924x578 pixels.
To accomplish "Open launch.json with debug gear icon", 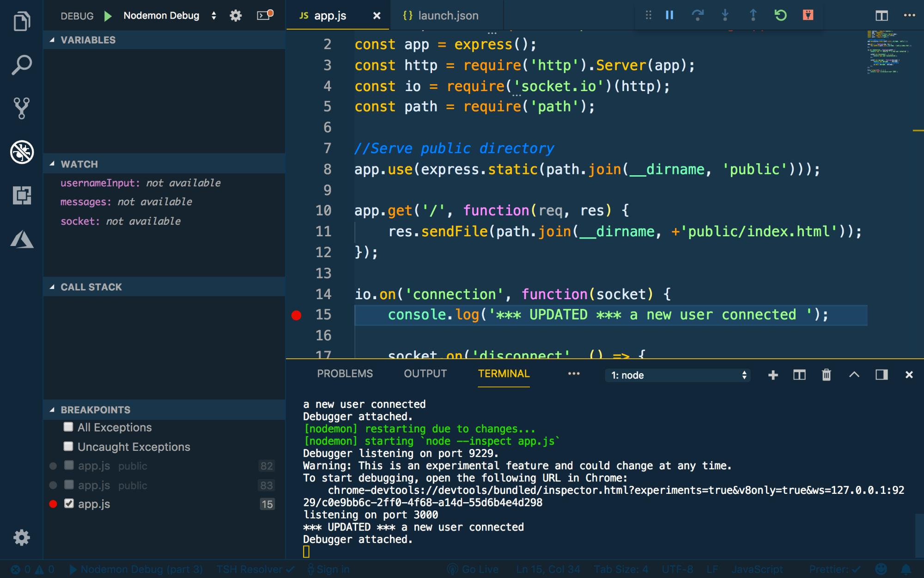I will coord(236,16).
